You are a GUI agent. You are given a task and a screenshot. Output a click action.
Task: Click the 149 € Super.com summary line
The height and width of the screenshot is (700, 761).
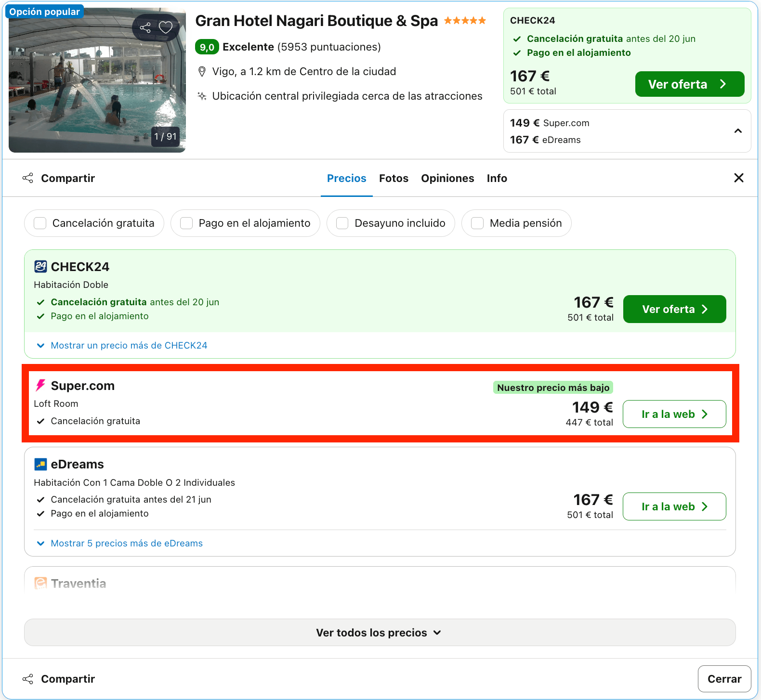(x=550, y=123)
